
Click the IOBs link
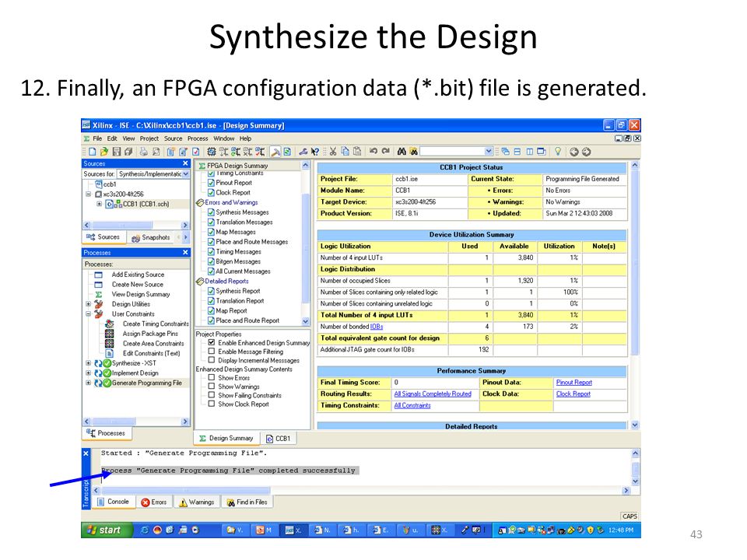[x=377, y=327]
